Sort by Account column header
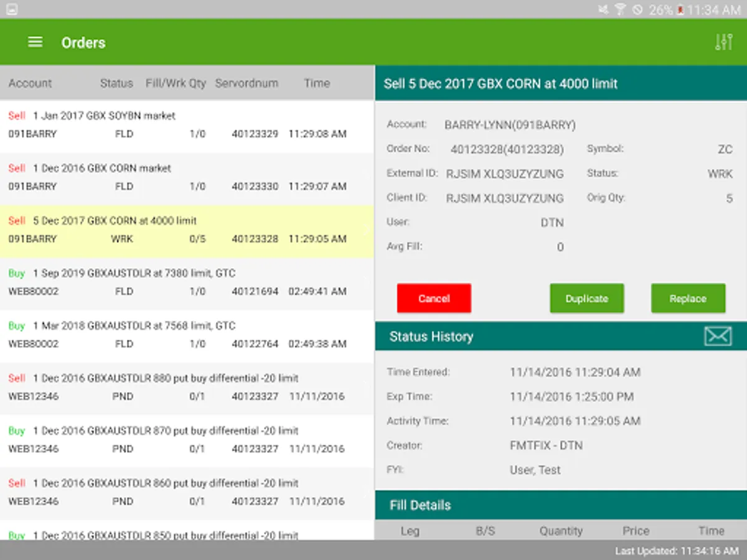The width and height of the screenshot is (747, 560). click(x=30, y=83)
